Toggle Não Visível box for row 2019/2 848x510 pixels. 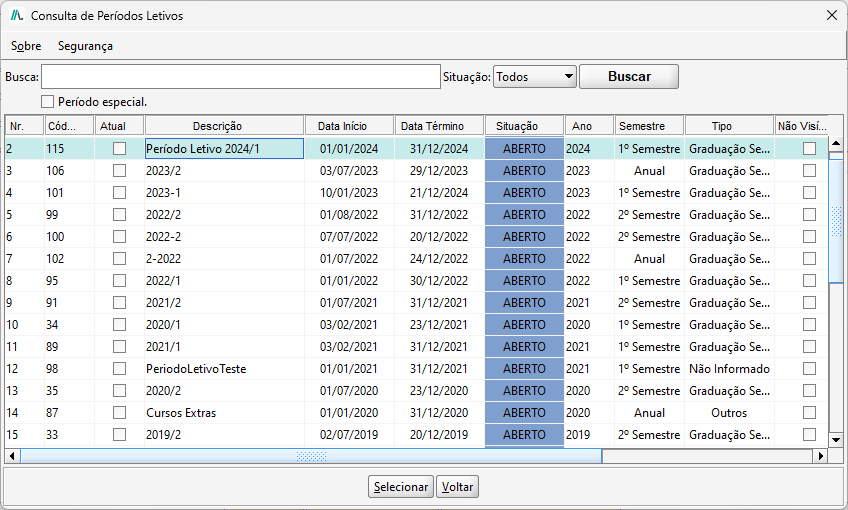[809, 435]
